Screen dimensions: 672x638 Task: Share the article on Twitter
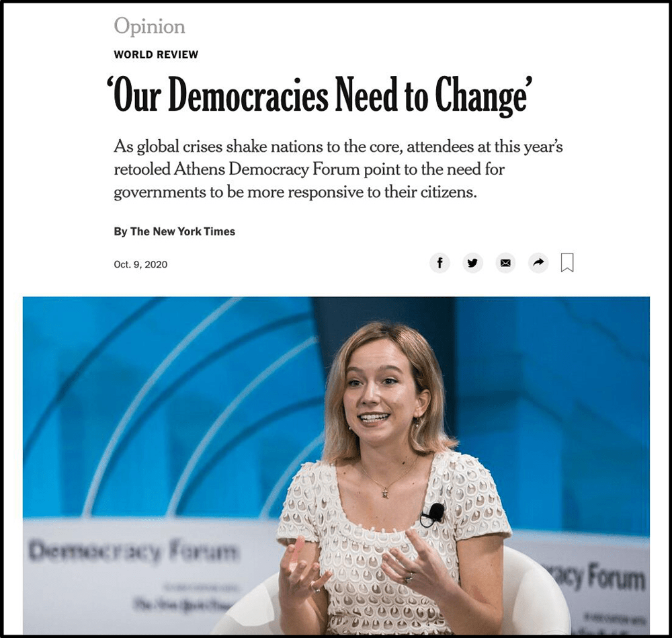coord(472,262)
